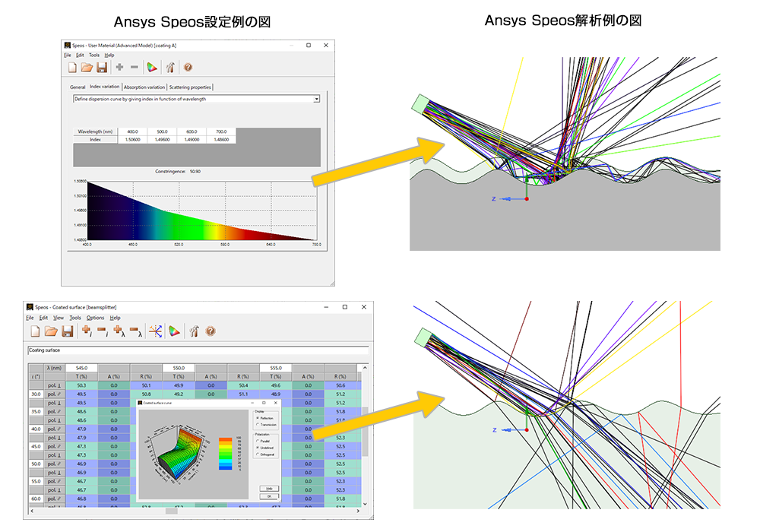760x532 pixels.
Task: Click Open folder icon in User Material window
Action: pos(87,68)
